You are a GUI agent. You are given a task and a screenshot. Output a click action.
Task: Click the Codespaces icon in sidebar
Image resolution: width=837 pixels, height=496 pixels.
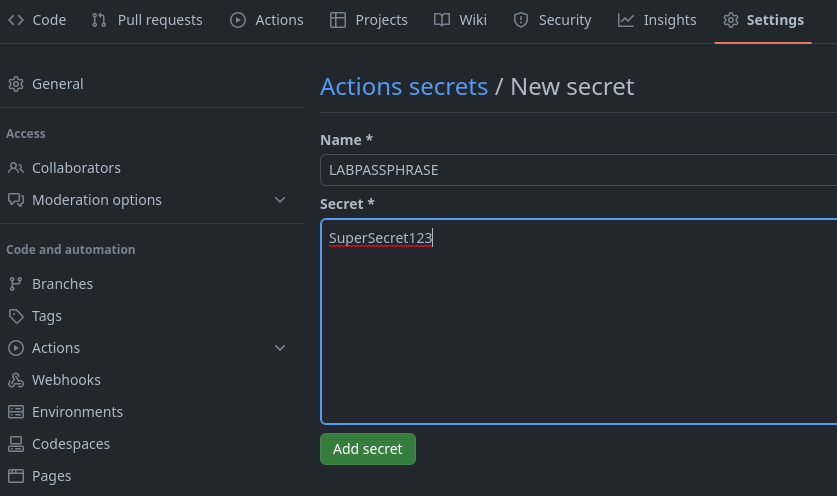(15, 444)
